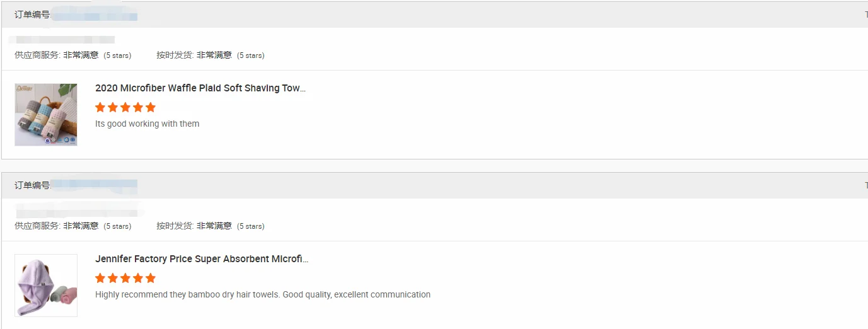
Task: Click the third star of the Jennifer hair towel review
Action: (x=125, y=278)
